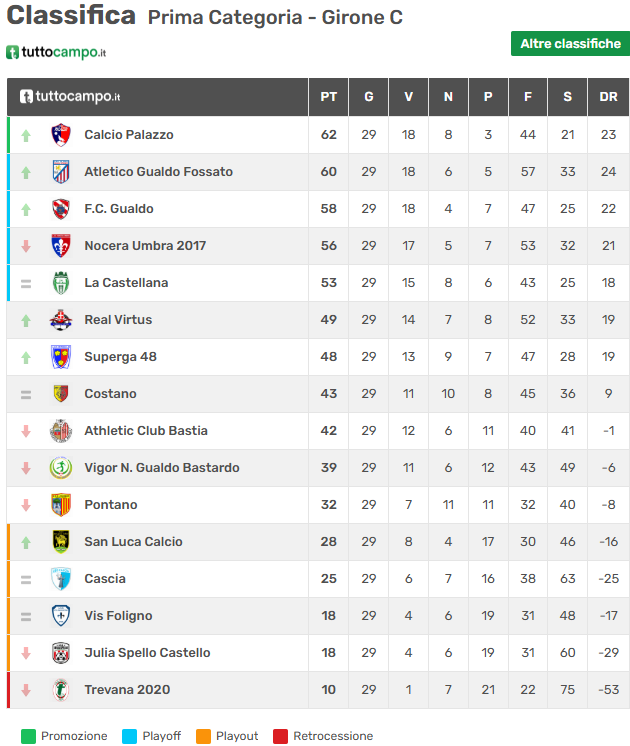Click the Real Virtus team crest
This screenshot has width=630, height=746.
[61, 320]
